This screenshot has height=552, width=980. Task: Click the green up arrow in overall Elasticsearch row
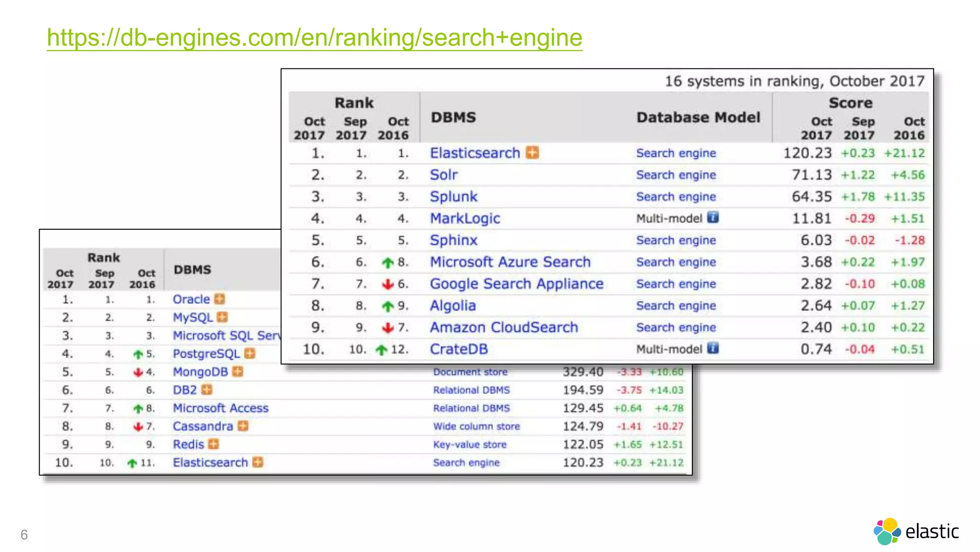[133, 463]
